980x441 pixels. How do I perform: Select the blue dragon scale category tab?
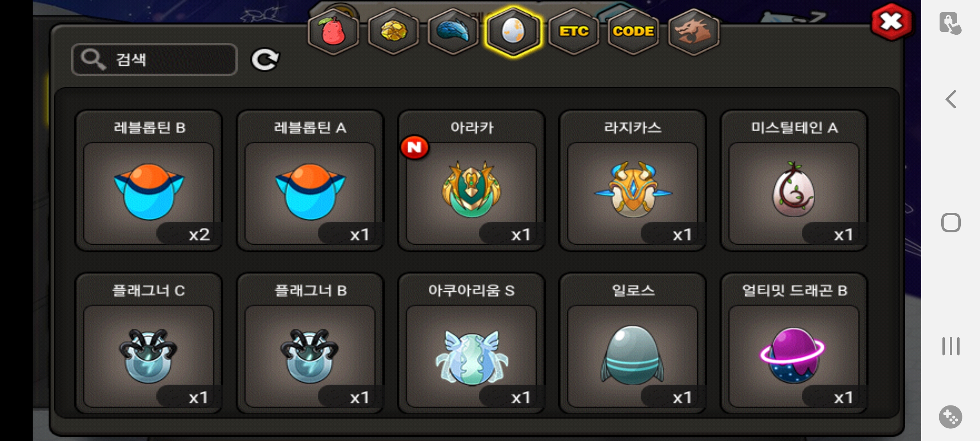click(x=453, y=32)
